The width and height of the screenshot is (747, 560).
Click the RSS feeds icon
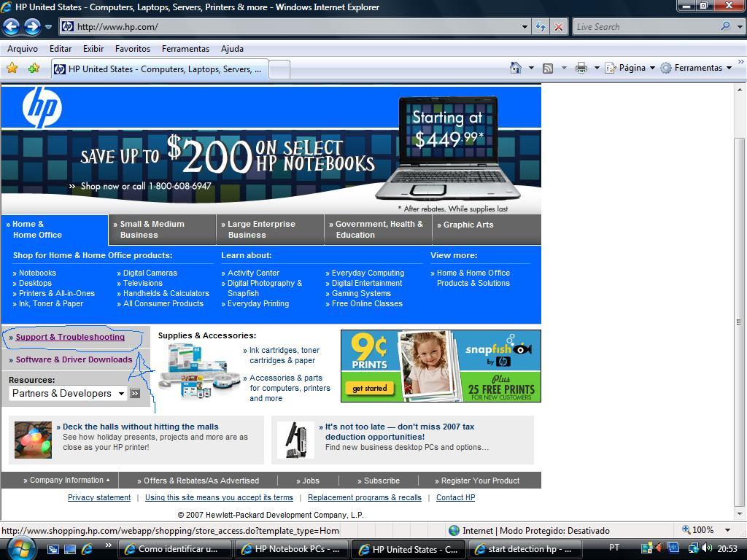548,68
